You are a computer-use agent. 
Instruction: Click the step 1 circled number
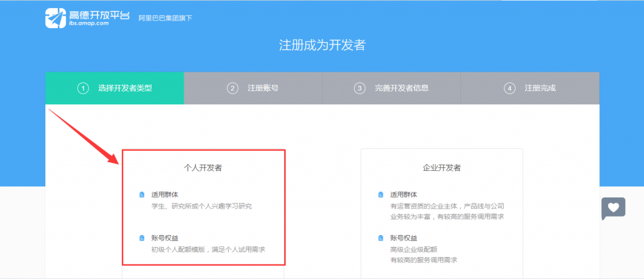(82, 89)
